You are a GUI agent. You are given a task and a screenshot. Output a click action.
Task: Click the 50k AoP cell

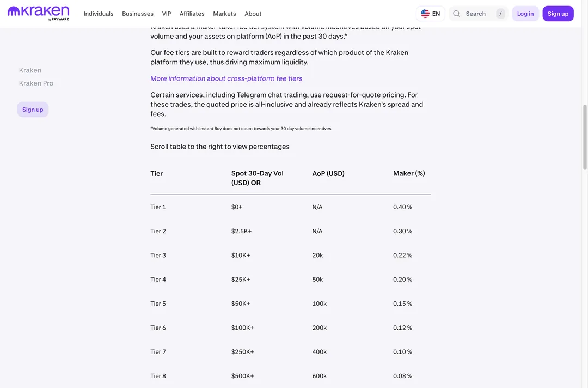[x=317, y=280]
